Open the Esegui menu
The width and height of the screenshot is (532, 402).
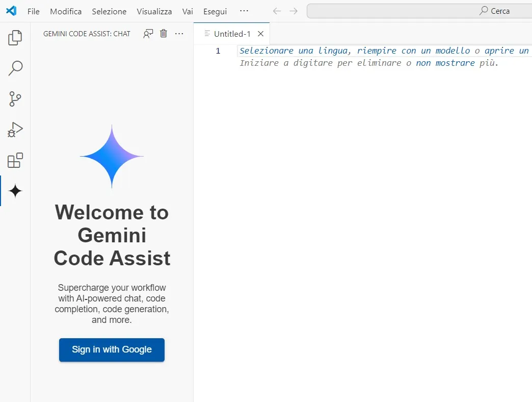coord(215,11)
